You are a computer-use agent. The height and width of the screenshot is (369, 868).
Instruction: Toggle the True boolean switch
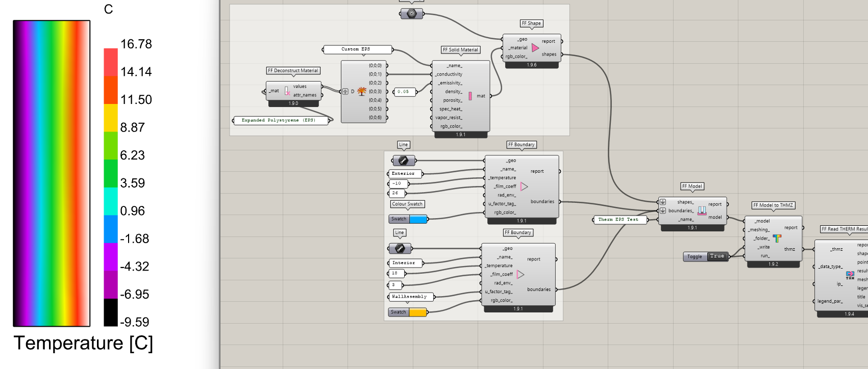pyautogui.click(x=717, y=256)
